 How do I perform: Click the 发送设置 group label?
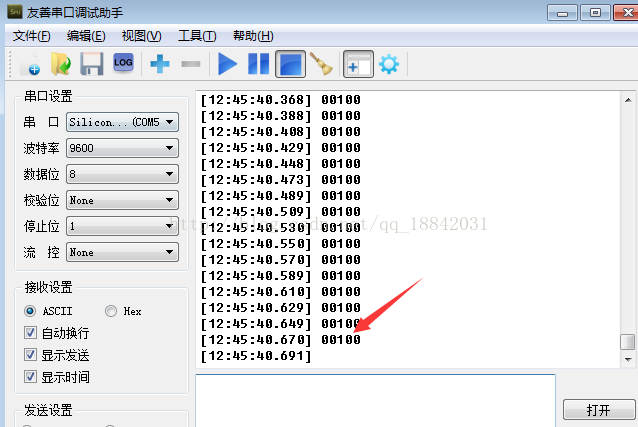[48, 410]
